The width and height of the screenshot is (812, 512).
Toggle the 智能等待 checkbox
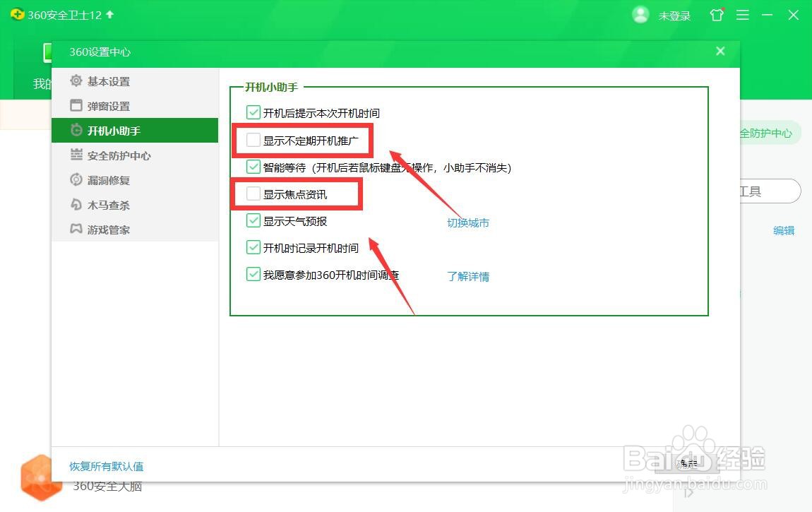click(253, 167)
